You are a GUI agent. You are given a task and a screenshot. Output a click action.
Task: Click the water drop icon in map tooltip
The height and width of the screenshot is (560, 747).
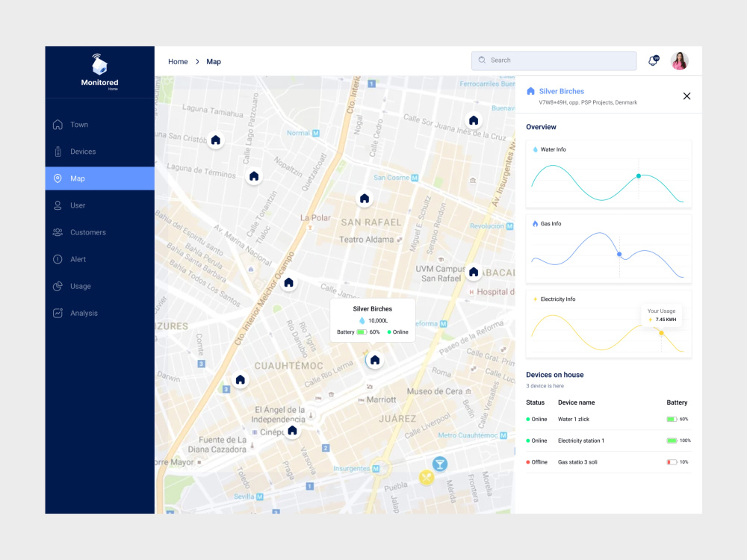tap(362, 320)
